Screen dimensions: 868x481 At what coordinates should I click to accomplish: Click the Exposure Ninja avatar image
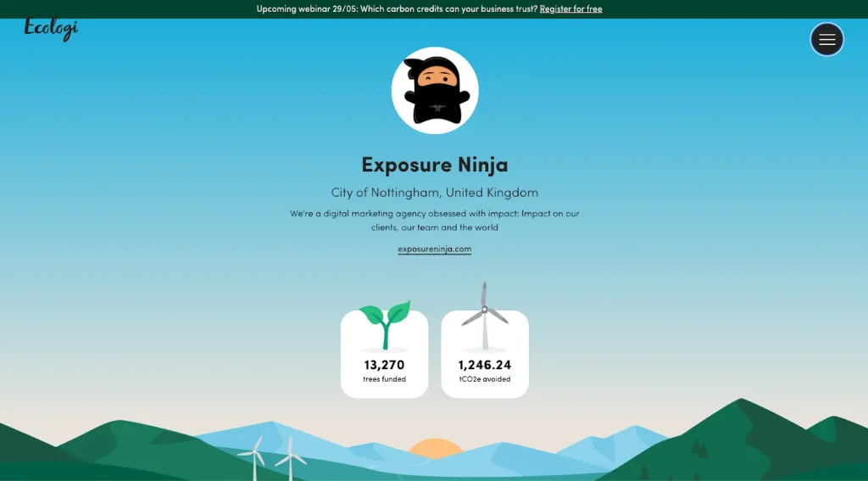click(x=435, y=90)
